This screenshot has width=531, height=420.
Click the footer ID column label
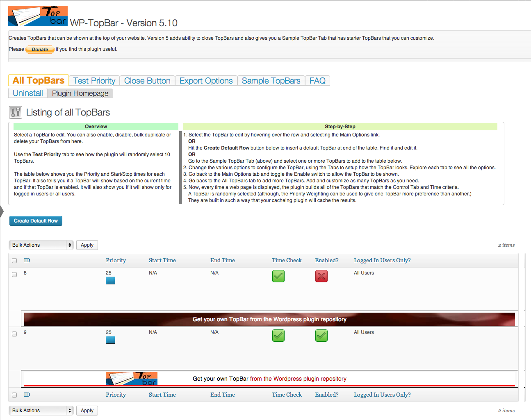(27, 395)
